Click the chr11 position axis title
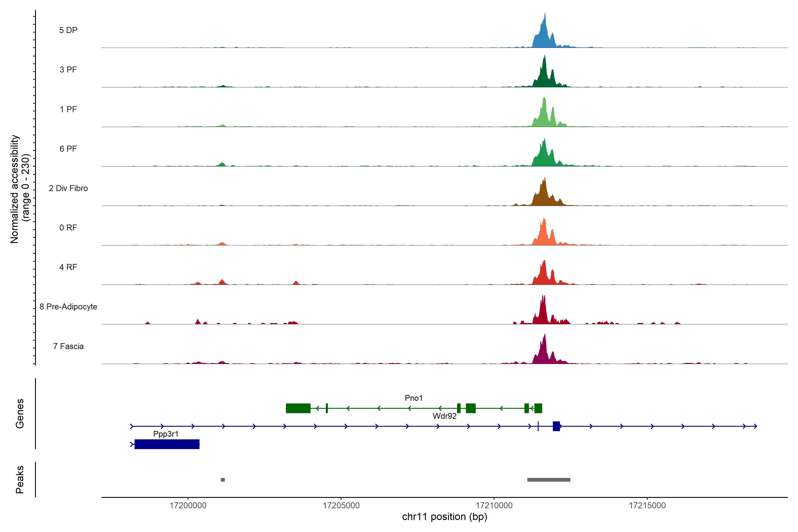This screenshot has height=532, width=798. click(444, 517)
